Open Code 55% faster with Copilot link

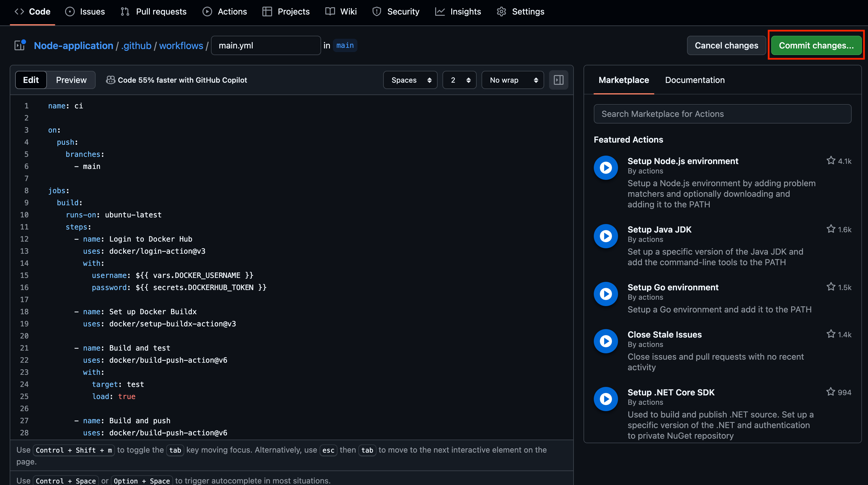click(x=182, y=80)
